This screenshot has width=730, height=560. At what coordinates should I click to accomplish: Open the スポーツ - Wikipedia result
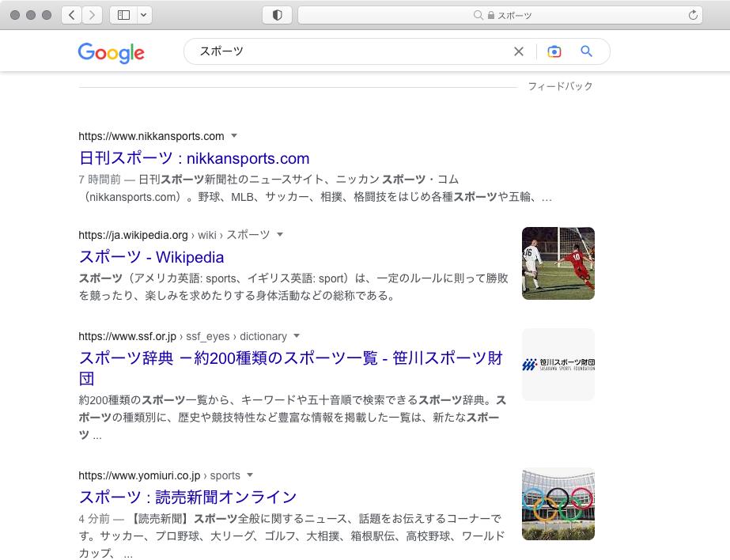[151, 257]
